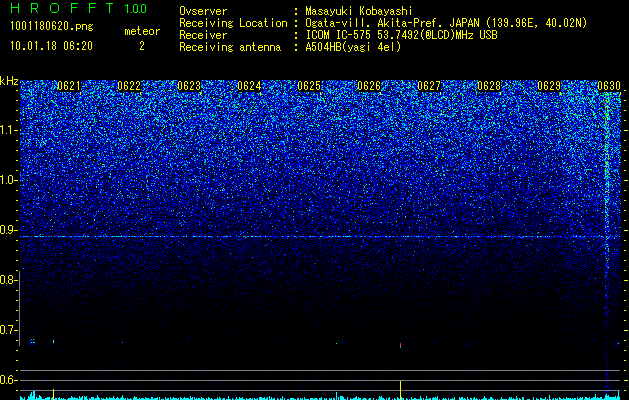Click the meteor label
Viewport: 629px width, 400px height.
coord(142,31)
